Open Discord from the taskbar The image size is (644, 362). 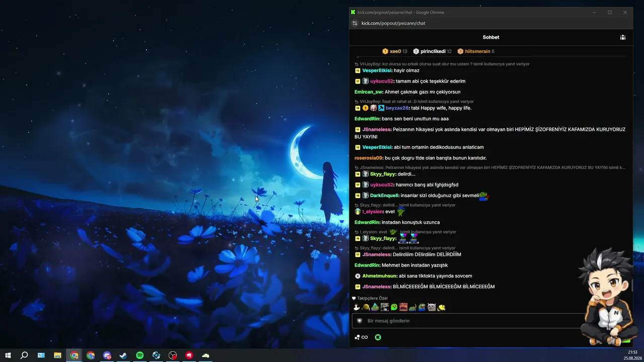pos(107,355)
